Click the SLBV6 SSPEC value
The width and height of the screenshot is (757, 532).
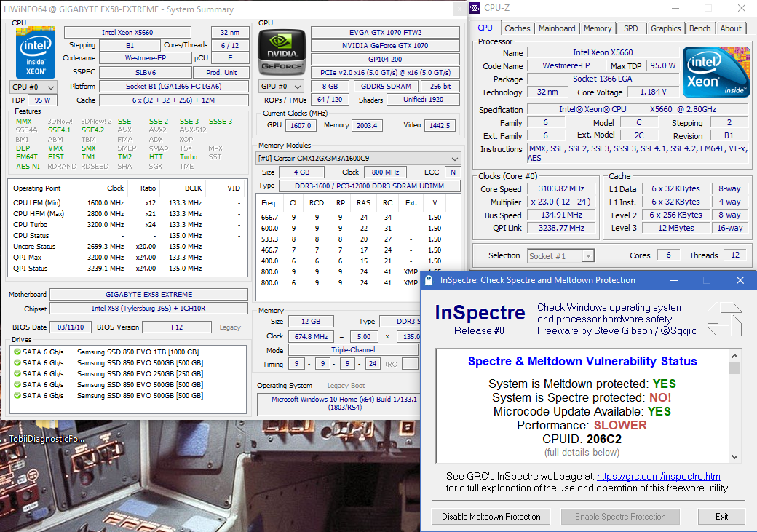click(x=146, y=73)
